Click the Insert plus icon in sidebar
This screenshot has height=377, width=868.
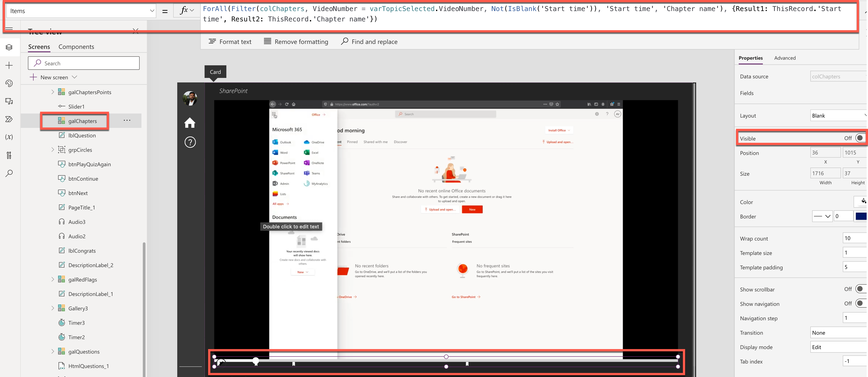click(x=9, y=65)
